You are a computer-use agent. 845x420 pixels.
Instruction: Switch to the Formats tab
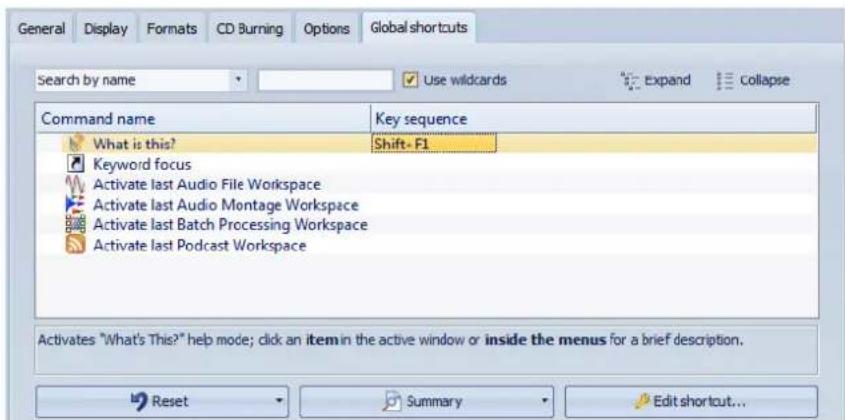[x=172, y=29]
